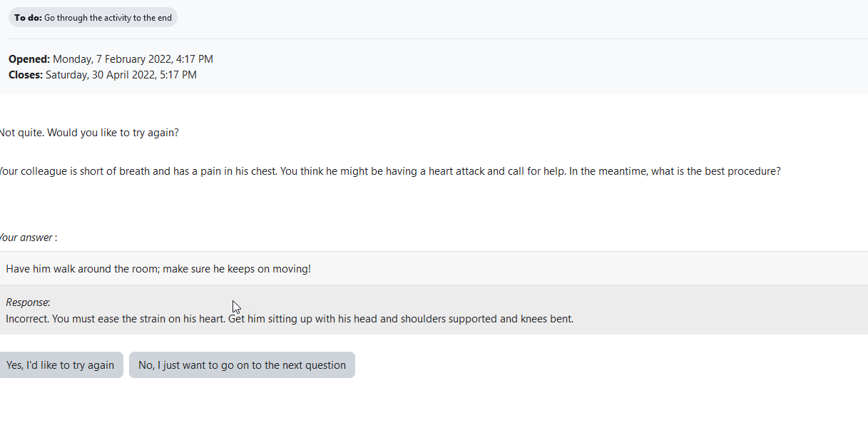This screenshot has width=868, height=438.
Task: Click "Would you like to try again?" message
Action: pyautogui.click(x=113, y=133)
